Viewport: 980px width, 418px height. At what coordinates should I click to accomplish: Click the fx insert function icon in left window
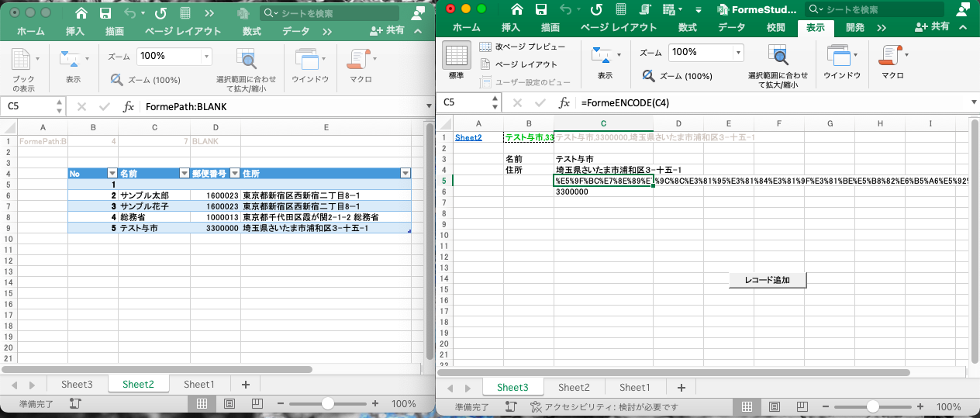tap(129, 107)
